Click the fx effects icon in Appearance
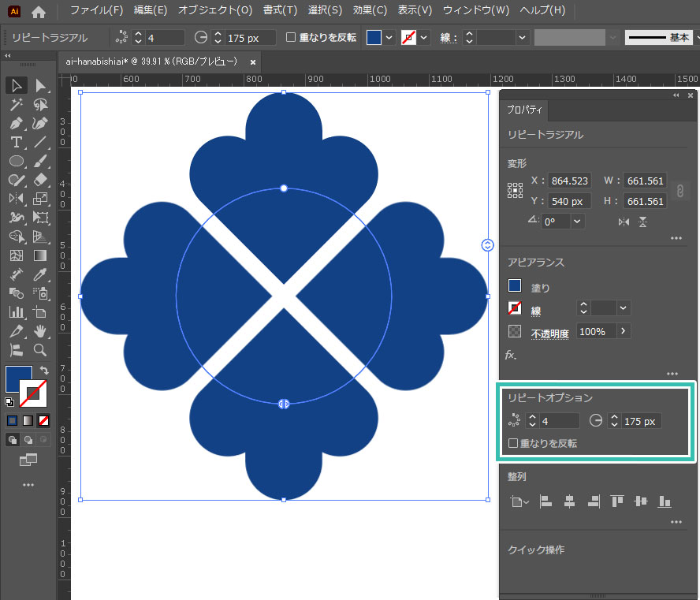 click(x=511, y=355)
